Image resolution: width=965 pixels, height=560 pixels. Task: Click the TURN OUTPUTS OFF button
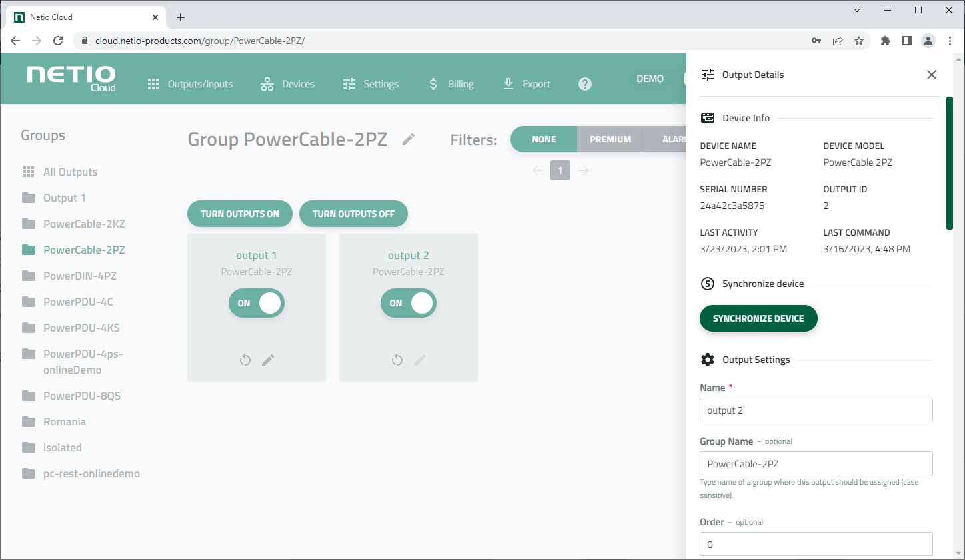click(353, 214)
